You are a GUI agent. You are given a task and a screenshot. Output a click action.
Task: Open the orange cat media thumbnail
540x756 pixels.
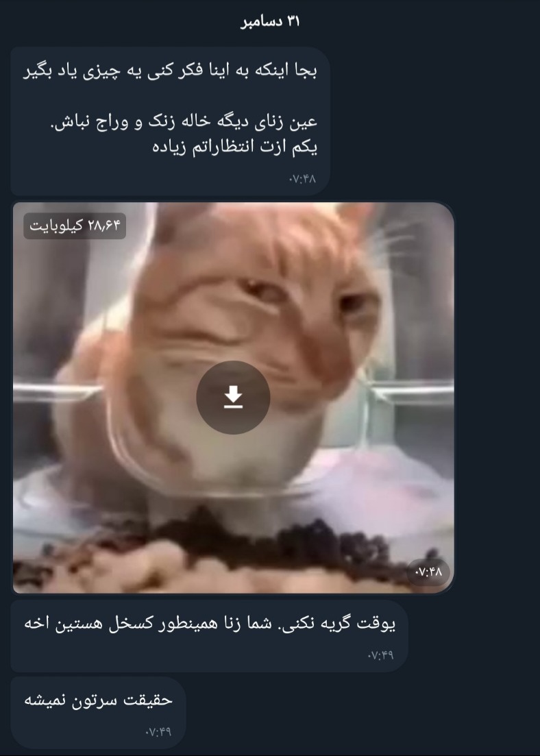coord(233,398)
